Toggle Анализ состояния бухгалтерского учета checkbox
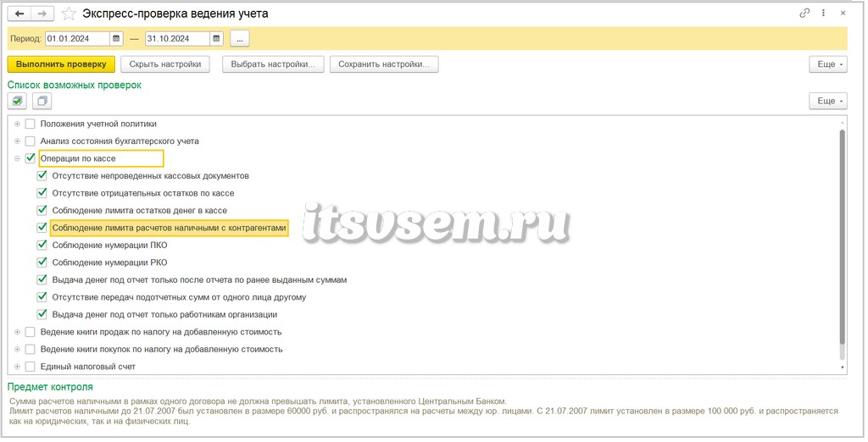The width and height of the screenshot is (868, 442). (30, 141)
